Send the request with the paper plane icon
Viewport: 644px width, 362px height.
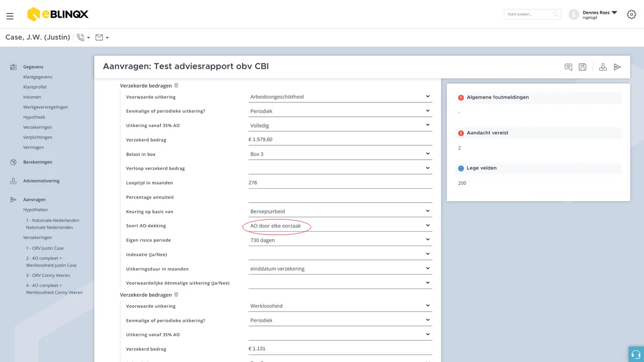[617, 67]
